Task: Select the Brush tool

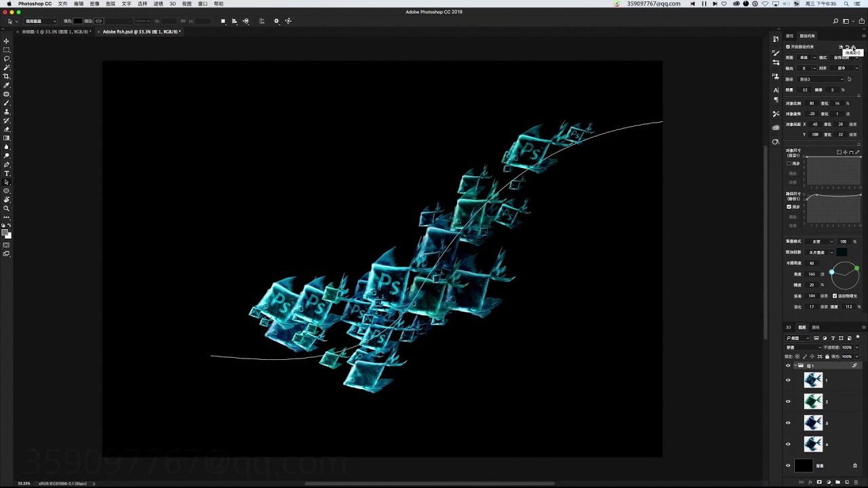Action: pyautogui.click(x=7, y=103)
